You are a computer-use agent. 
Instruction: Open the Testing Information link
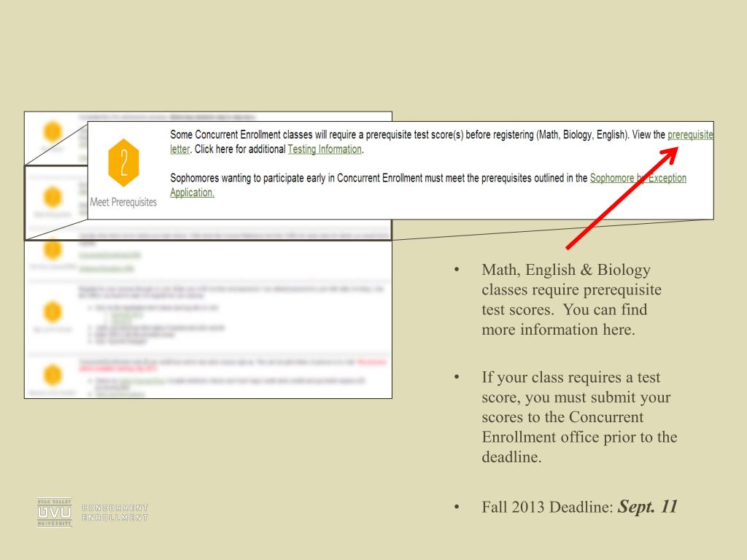(x=325, y=149)
